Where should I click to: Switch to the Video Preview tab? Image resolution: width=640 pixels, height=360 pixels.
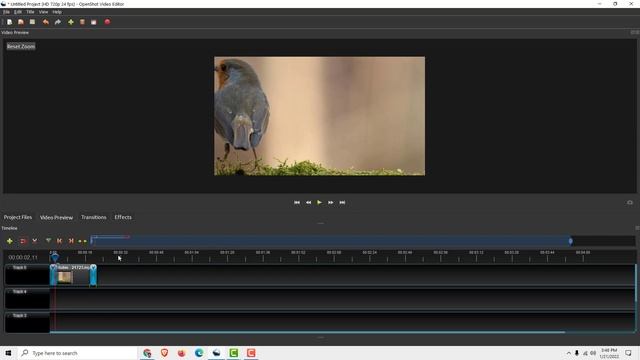56,217
